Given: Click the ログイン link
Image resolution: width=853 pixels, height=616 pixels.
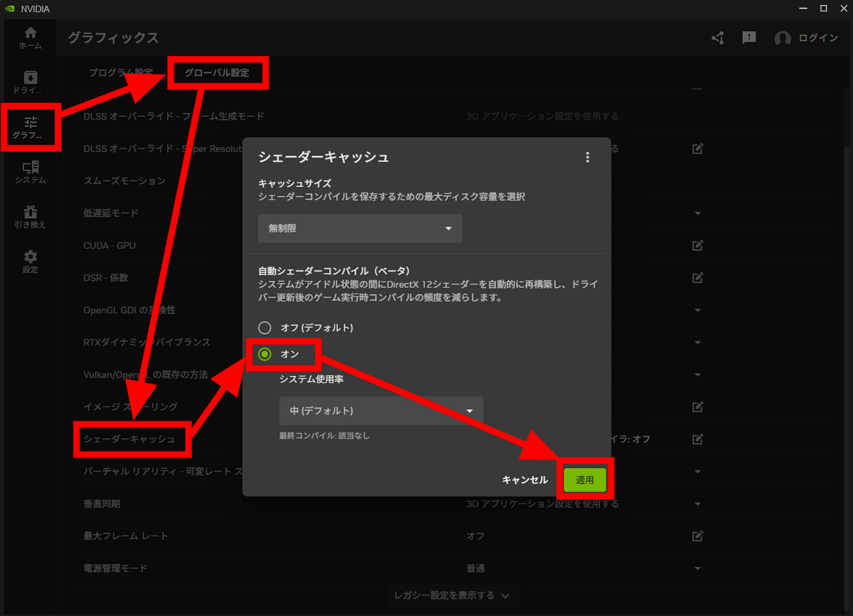Looking at the screenshot, I should tap(818, 38).
